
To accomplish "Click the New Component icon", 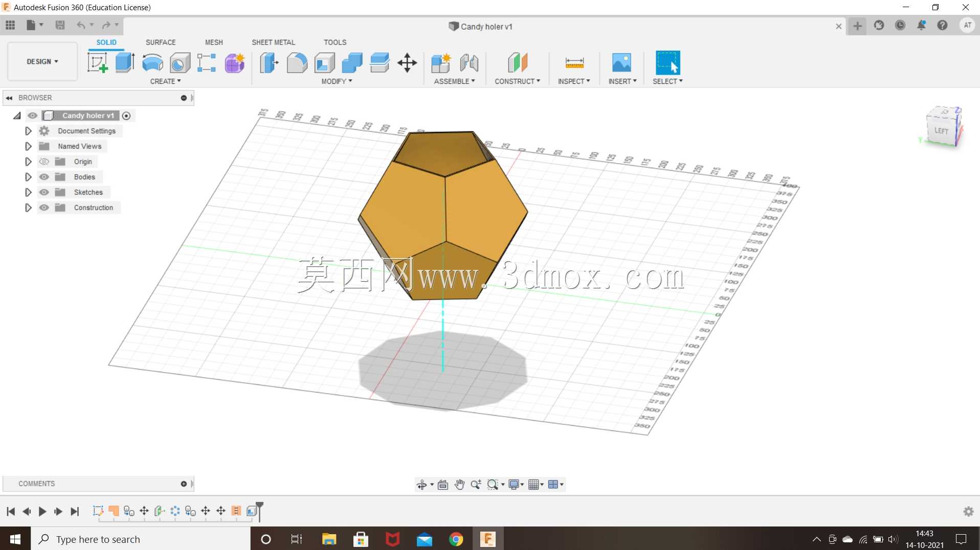I will [x=441, y=63].
